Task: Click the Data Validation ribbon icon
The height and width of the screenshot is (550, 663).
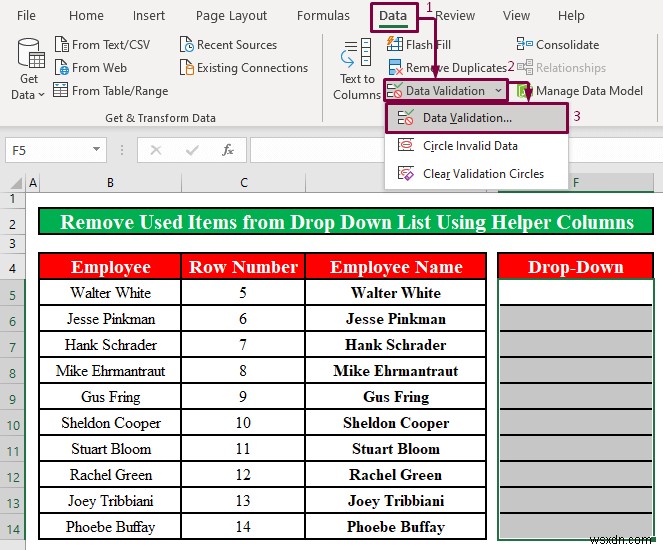Action: coord(395,90)
